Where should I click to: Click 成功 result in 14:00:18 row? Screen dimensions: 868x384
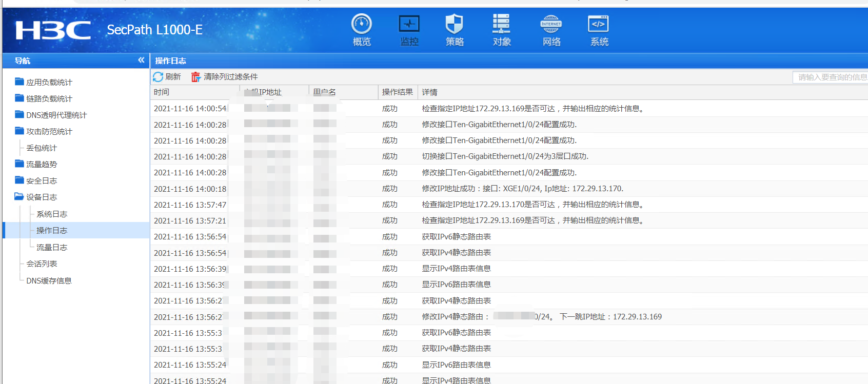pos(389,188)
